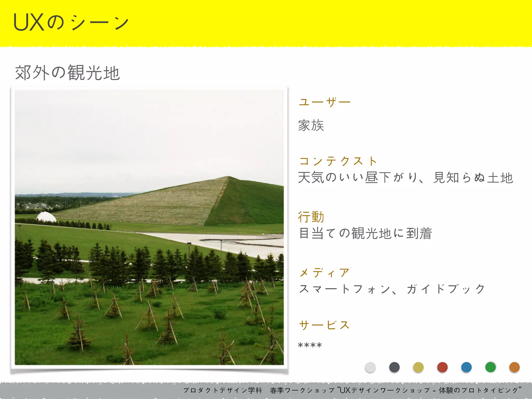The width and height of the screenshot is (532, 399).
Task: Click the ユーザー heading
Action: pyautogui.click(x=325, y=102)
